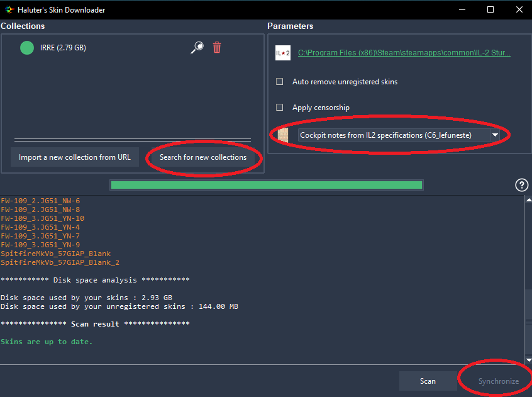
Task: Click the unregistered skins 144.00 MB line
Action: pos(119,306)
